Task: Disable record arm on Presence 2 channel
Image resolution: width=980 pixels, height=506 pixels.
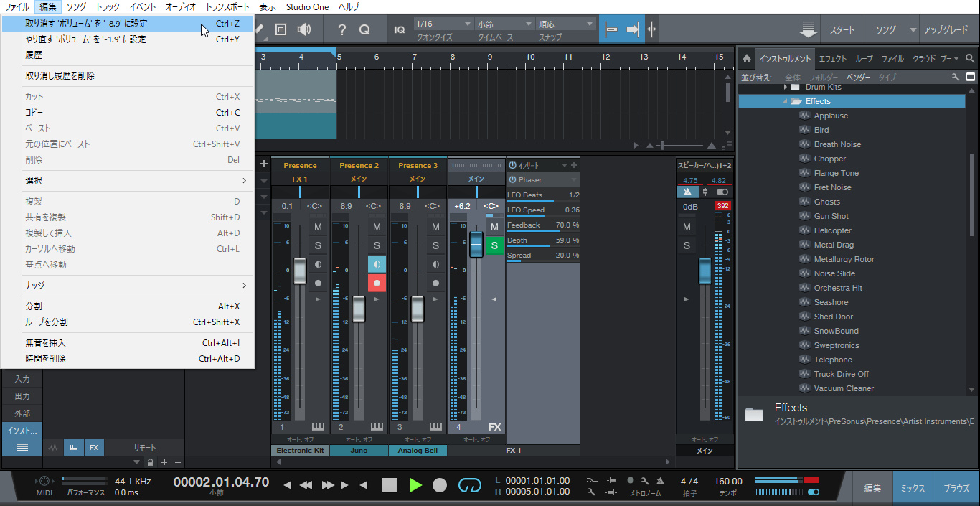Action: (x=377, y=283)
